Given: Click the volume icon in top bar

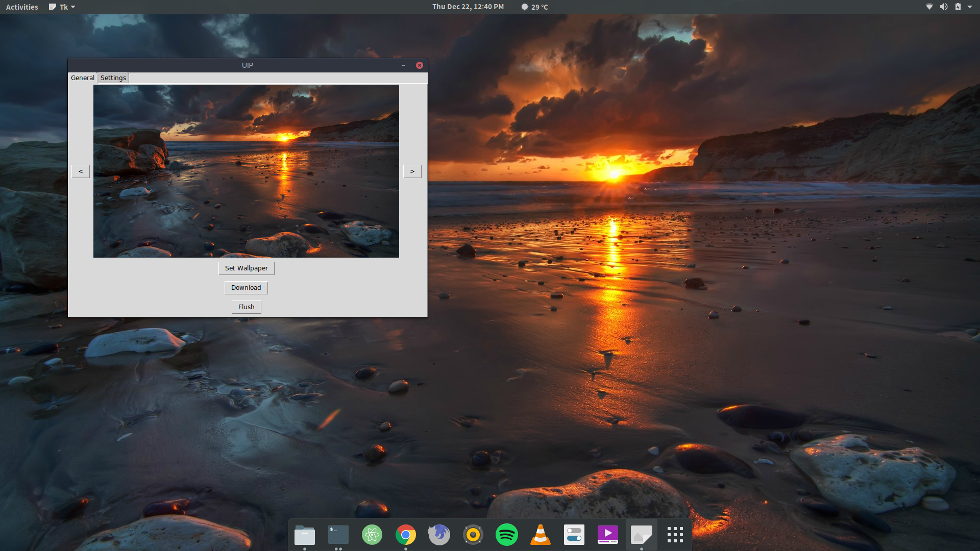Looking at the screenshot, I should (x=944, y=7).
